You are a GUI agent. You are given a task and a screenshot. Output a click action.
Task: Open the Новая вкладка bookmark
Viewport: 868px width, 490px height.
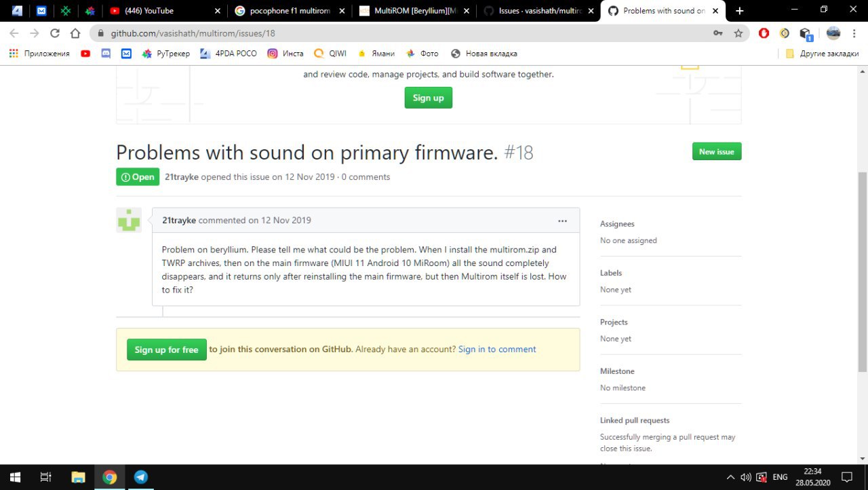point(484,54)
